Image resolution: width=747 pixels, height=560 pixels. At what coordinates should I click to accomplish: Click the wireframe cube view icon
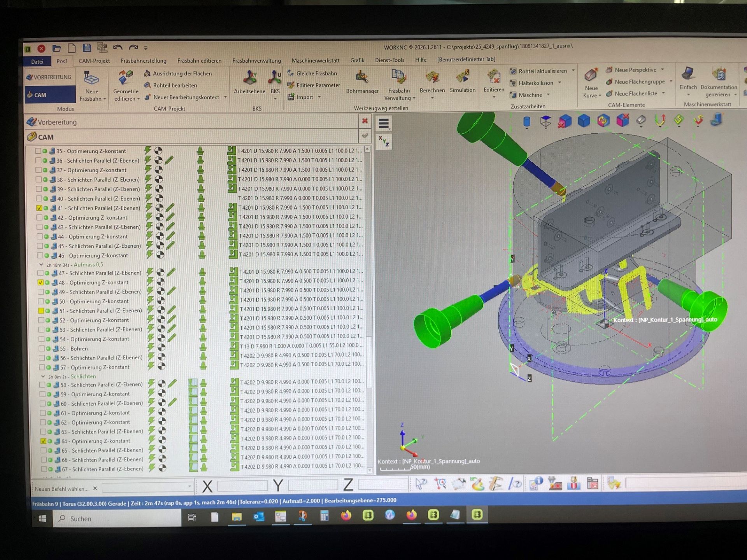546,122
